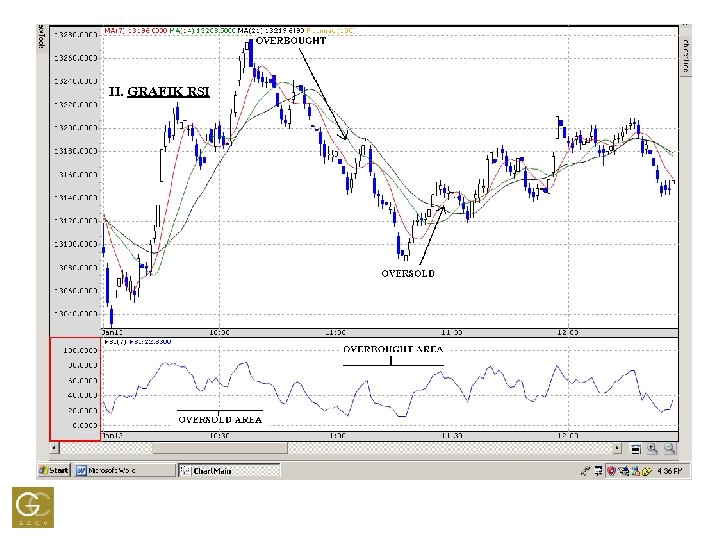Switch to Microsoft Word taskbar button
Viewport: 720px width, 540px height.
(125, 470)
